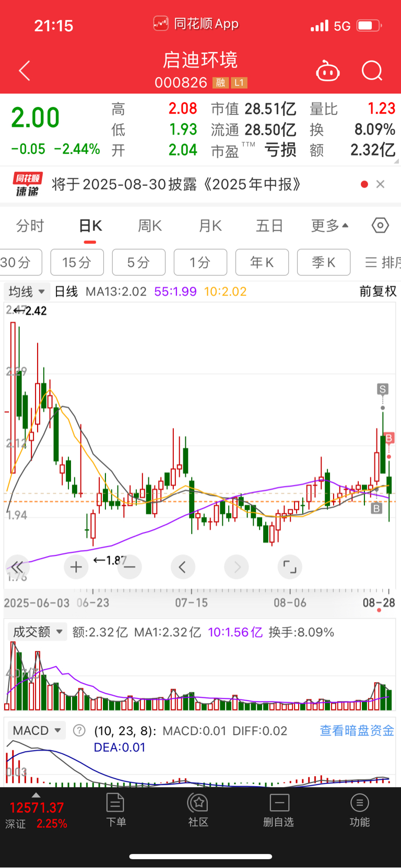Open the robot AI assistant icon
Screen dimensions: 401x868
[x=328, y=71]
